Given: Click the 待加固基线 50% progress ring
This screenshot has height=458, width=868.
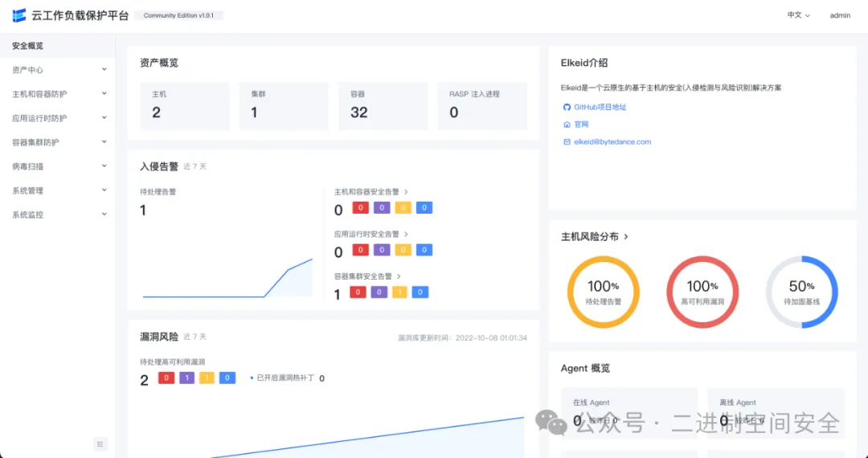Looking at the screenshot, I should [x=801, y=292].
